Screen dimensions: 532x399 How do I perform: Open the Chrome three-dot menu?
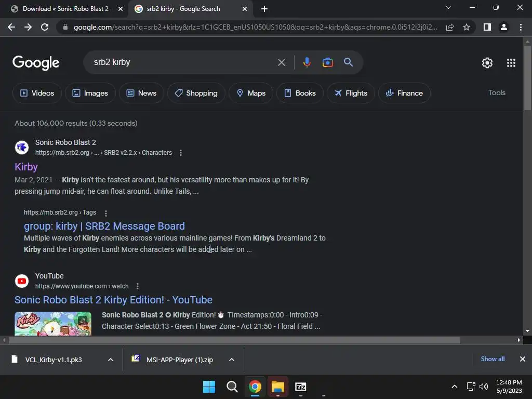521,27
